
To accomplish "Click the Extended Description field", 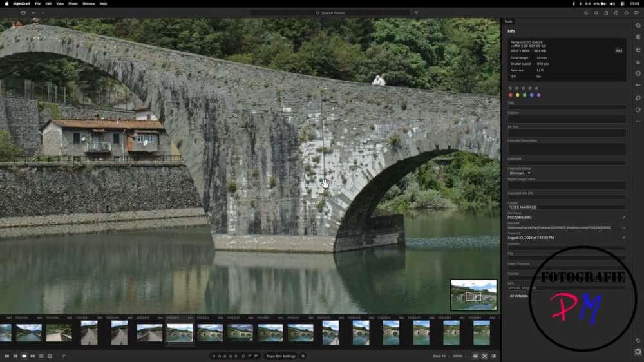I will click(x=567, y=149).
